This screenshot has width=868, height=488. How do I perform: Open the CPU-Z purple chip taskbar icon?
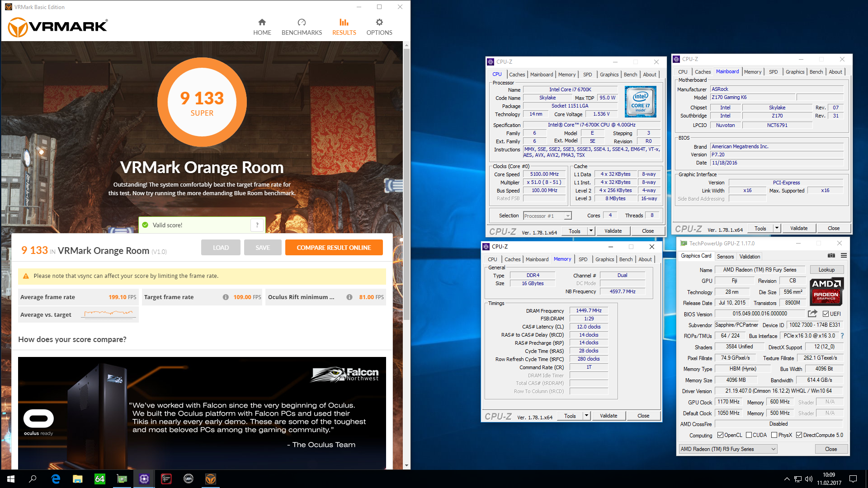tap(144, 479)
